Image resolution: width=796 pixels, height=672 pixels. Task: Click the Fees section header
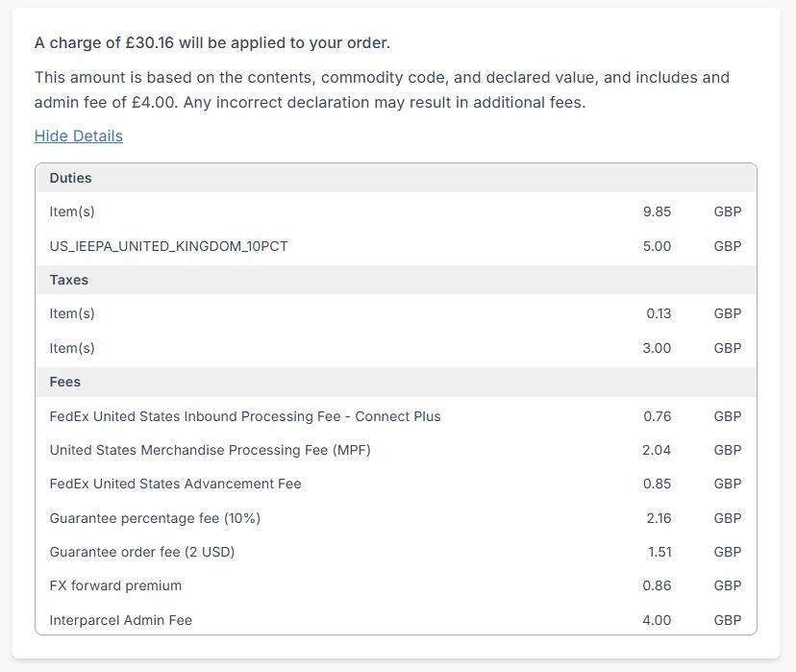coord(64,382)
